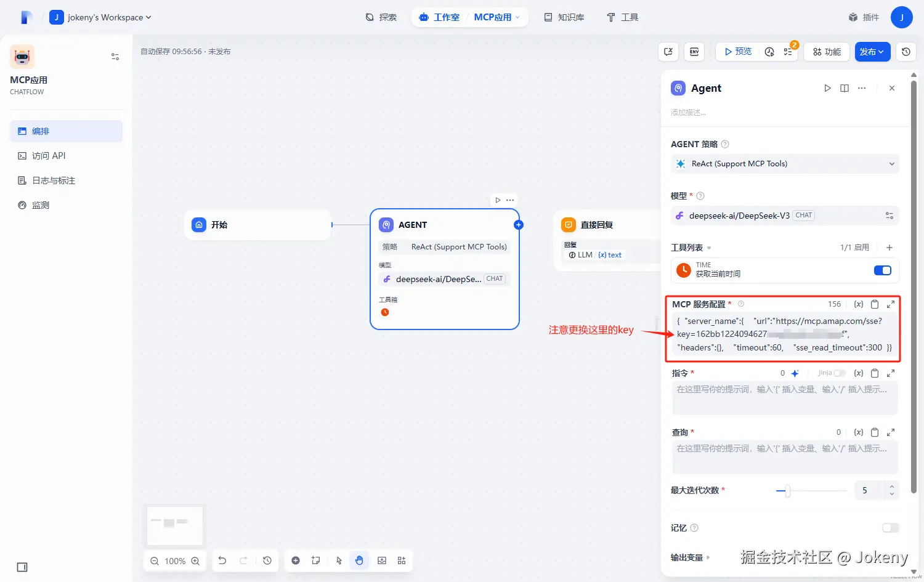Insert a variable in MCP 服务配置

coord(859,304)
